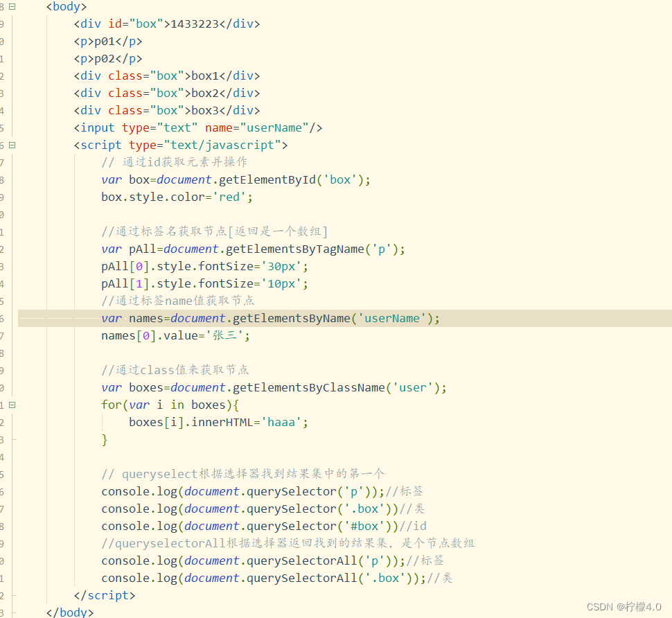This screenshot has width=672, height=618.
Task: Click the div line containing box2
Action: (x=167, y=93)
